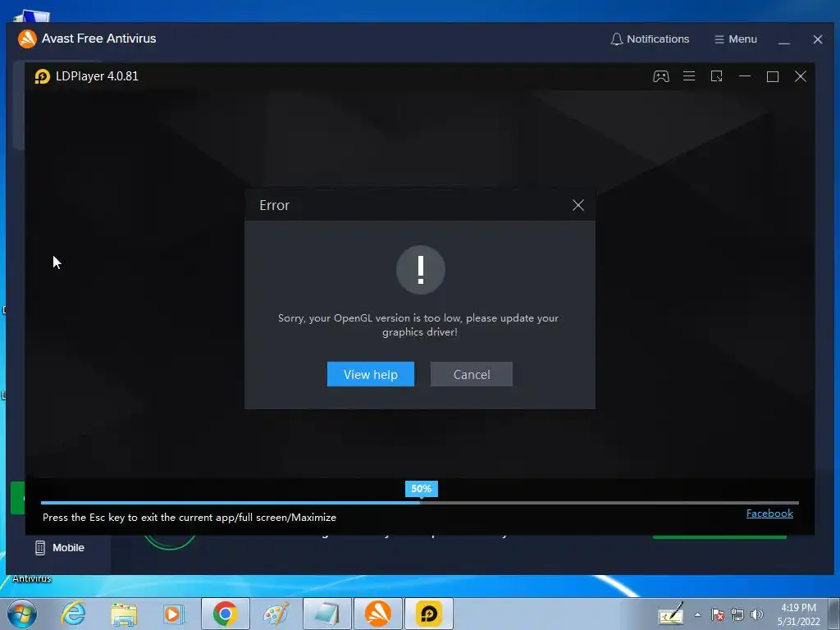Open Windows Explorer from taskbar
840x630 pixels.
pyautogui.click(x=124, y=614)
